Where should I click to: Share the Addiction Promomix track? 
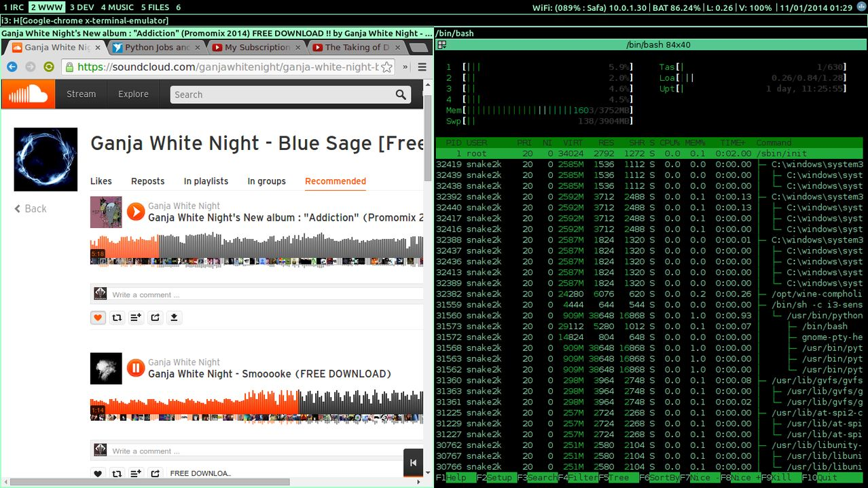click(x=156, y=317)
